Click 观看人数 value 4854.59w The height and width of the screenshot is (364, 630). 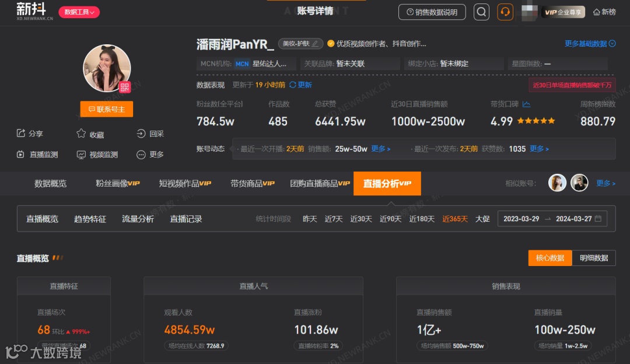click(189, 330)
